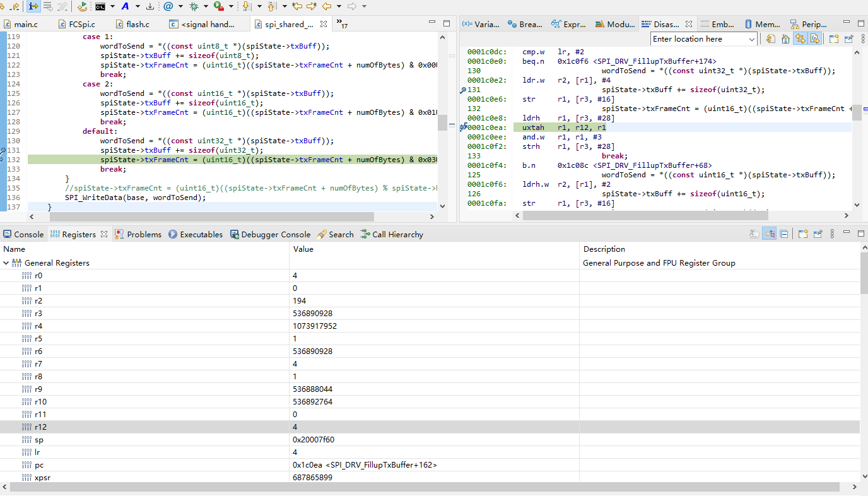This screenshot has height=496, width=868.
Task: Click the green bug Debug icon
Action: (x=194, y=6)
